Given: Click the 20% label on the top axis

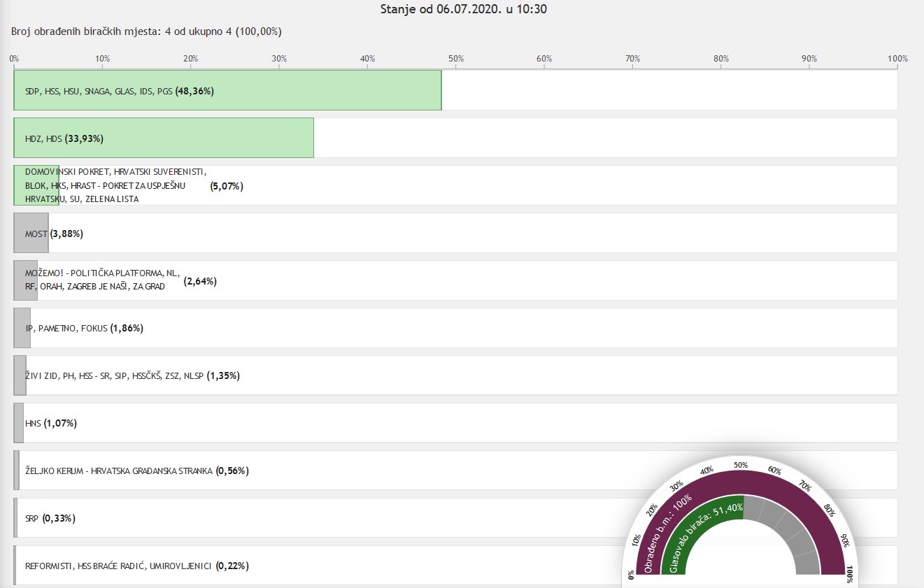Looking at the screenshot, I should click(191, 59).
